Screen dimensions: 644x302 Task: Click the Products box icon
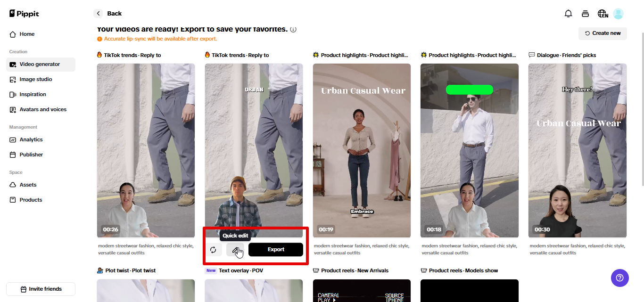[x=13, y=200]
